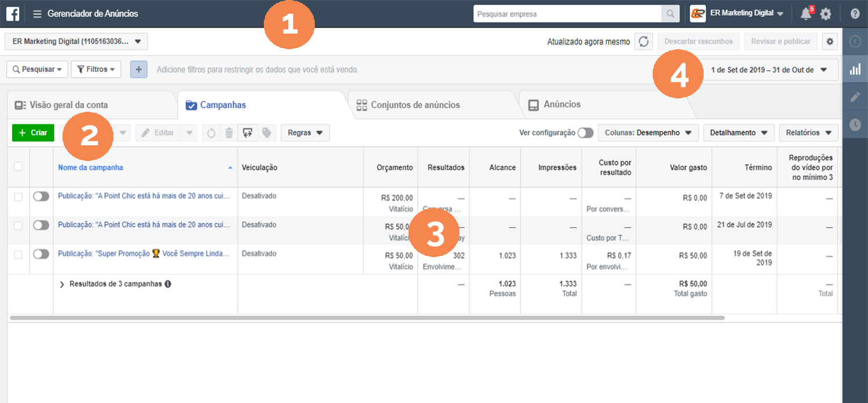Click the Facebook logo icon

coord(13,13)
